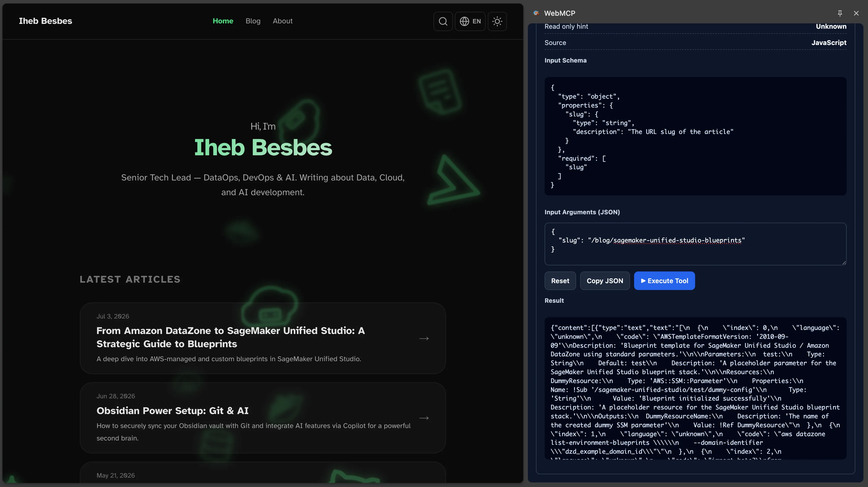This screenshot has width=868, height=487.
Task: Open the Blog nav item
Action: click(253, 21)
